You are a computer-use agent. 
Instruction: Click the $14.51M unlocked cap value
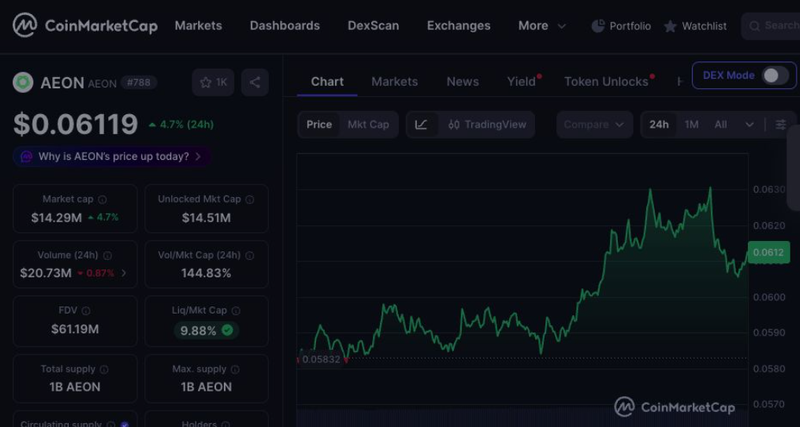tap(206, 218)
